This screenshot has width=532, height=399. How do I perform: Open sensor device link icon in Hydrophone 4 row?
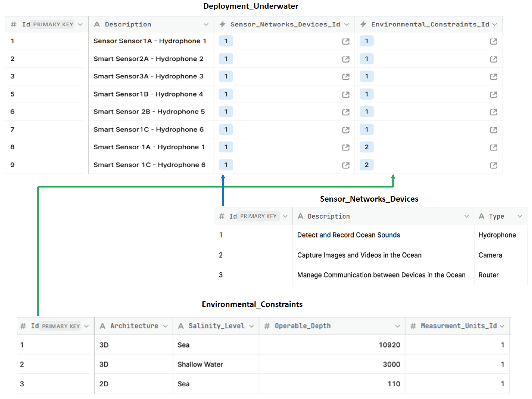(x=346, y=95)
